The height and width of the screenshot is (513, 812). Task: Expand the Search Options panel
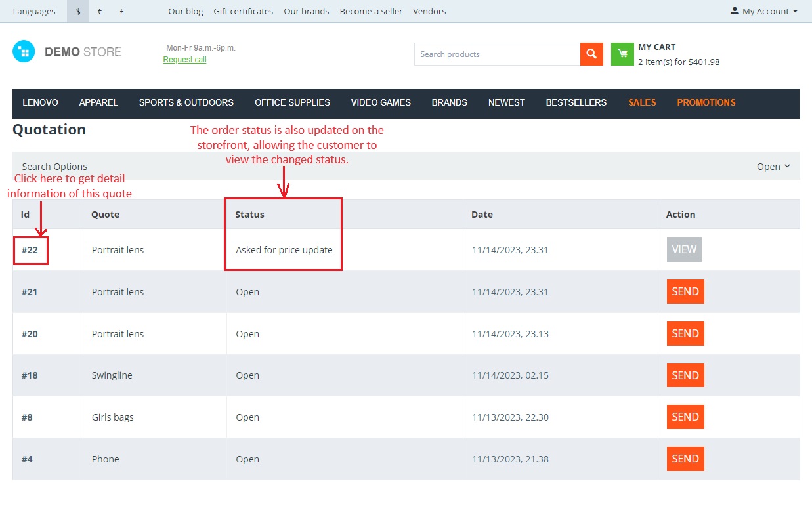[54, 167]
